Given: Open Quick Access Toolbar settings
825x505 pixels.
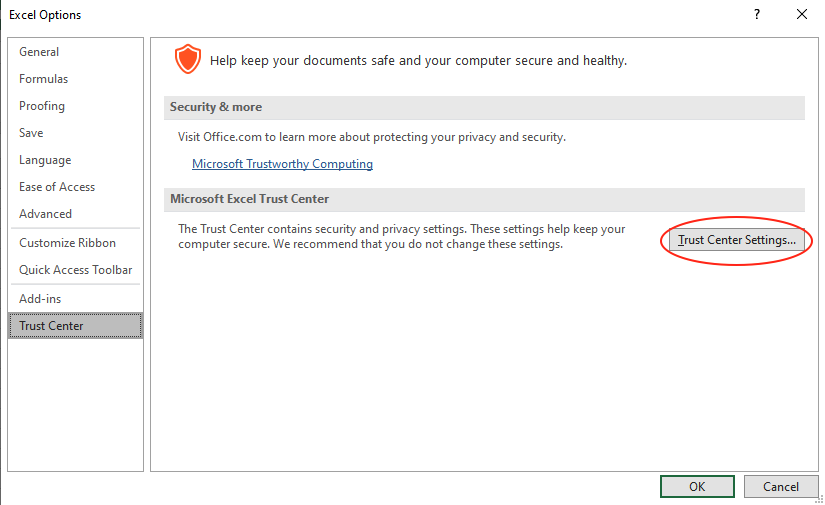Looking at the screenshot, I should pyautogui.click(x=75, y=270).
